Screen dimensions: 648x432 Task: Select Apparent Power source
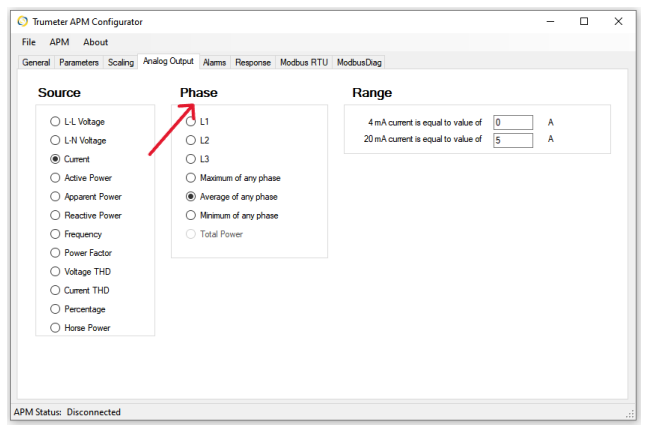(86, 197)
